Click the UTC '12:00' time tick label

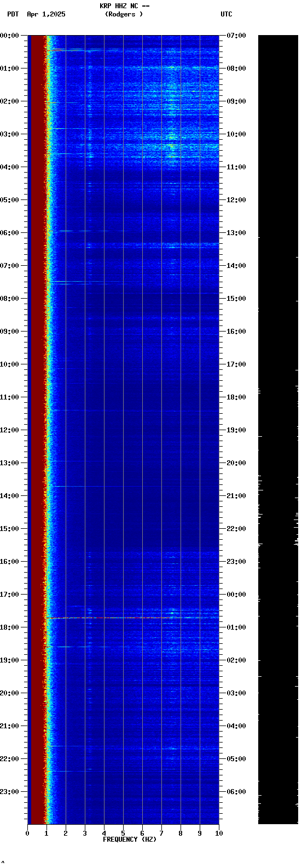(236, 200)
